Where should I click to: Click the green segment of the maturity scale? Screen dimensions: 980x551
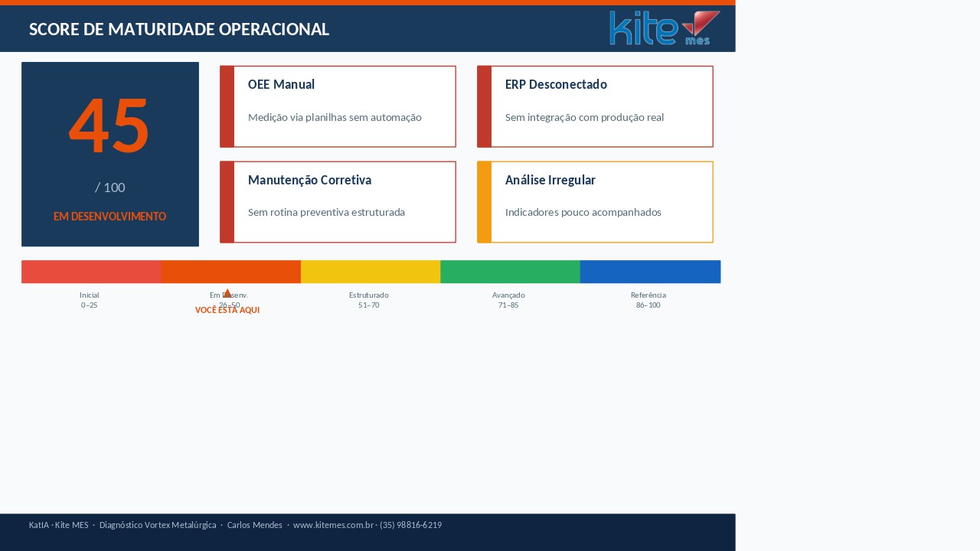[510, 271]
